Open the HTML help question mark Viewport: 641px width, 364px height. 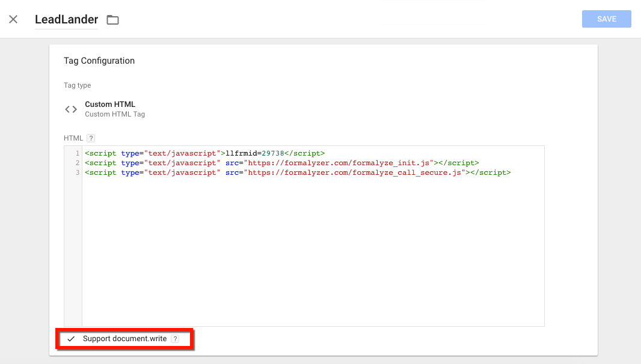[x=91, y=138]
